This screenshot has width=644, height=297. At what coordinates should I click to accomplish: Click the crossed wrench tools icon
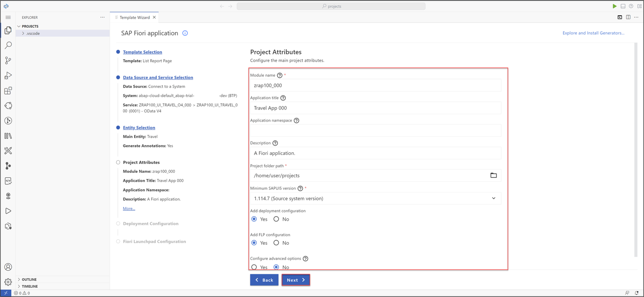[x=8, y=151]
